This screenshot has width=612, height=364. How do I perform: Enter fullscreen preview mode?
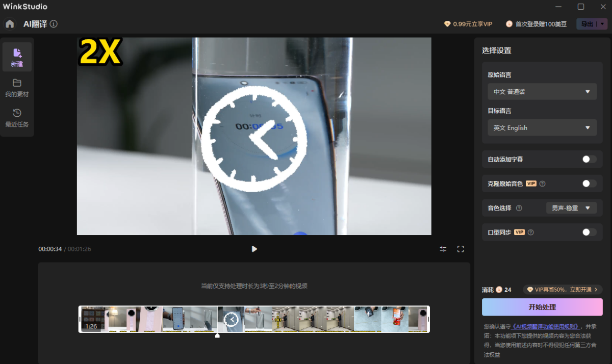[x=461, y=249]
